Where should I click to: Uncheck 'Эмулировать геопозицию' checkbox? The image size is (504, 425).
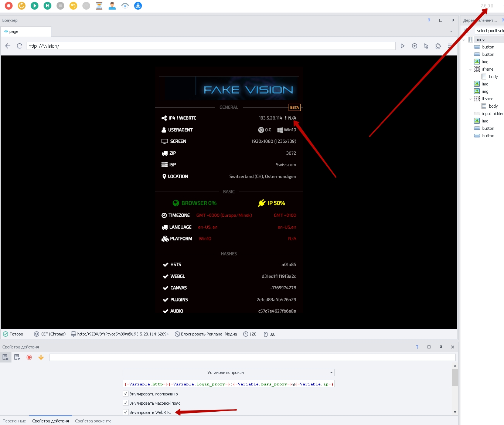(126, 394)
